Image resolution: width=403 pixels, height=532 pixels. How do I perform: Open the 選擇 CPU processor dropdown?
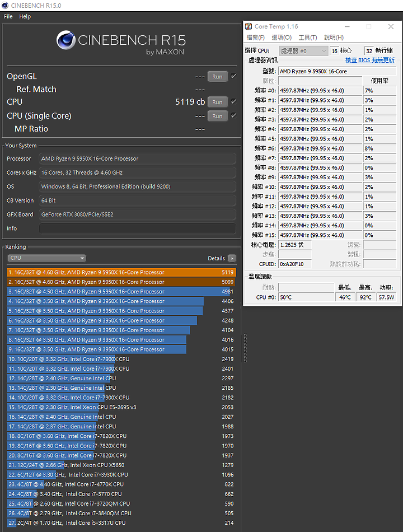(x=303, y=51)
